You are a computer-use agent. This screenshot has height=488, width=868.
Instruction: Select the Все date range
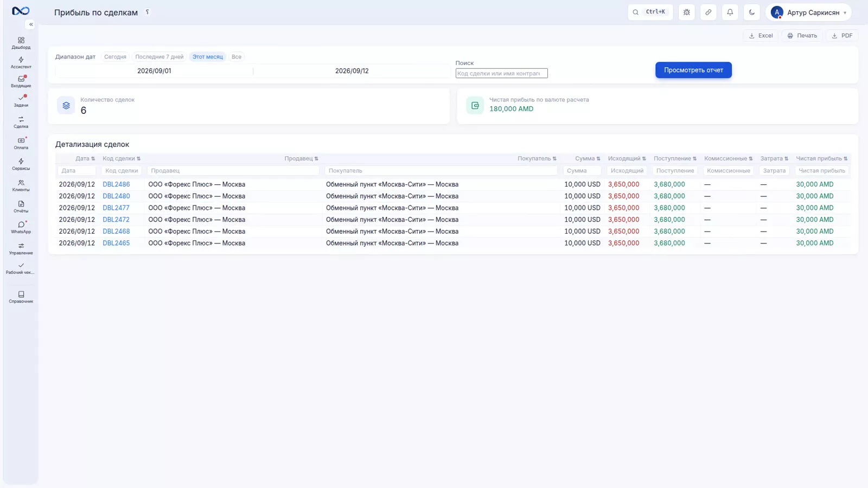pos(237,56)
